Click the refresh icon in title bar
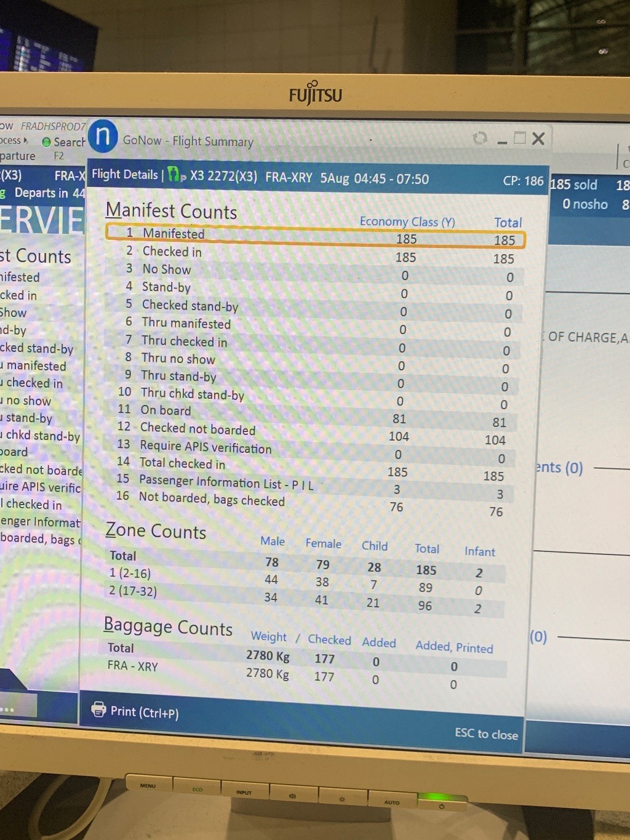This screenshot has width=630, height=840. (x=480, y=138)
